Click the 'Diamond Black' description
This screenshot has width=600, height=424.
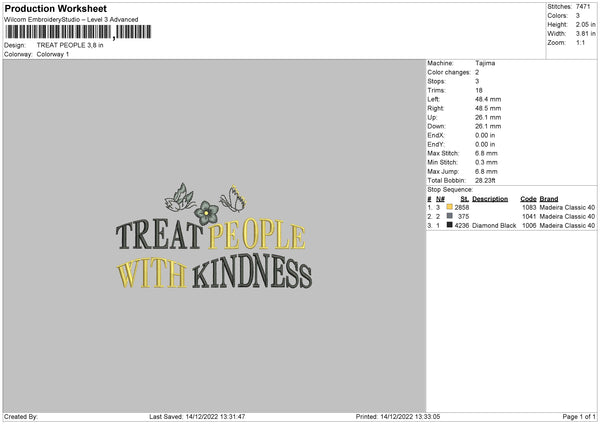(x=494, y=226)
